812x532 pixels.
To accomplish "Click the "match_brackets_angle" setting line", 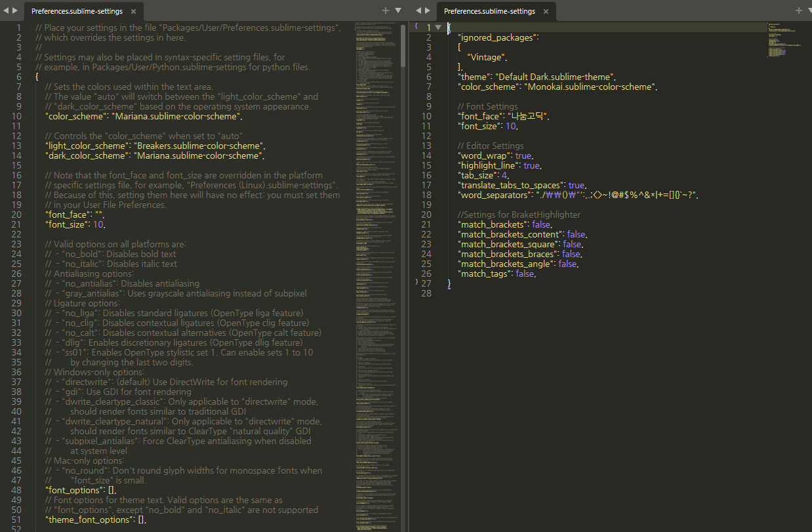I will click(x=518, y=264).
